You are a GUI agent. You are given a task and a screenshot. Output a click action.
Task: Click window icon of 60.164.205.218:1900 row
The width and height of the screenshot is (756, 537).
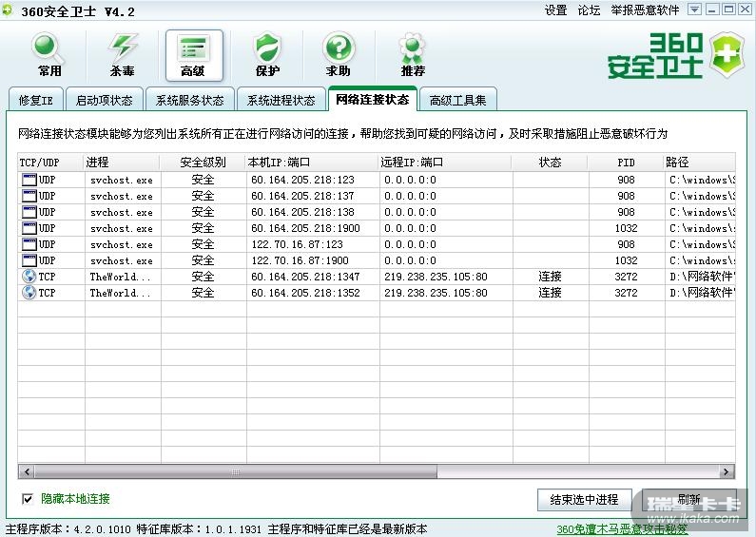click(x=29, y=228)
